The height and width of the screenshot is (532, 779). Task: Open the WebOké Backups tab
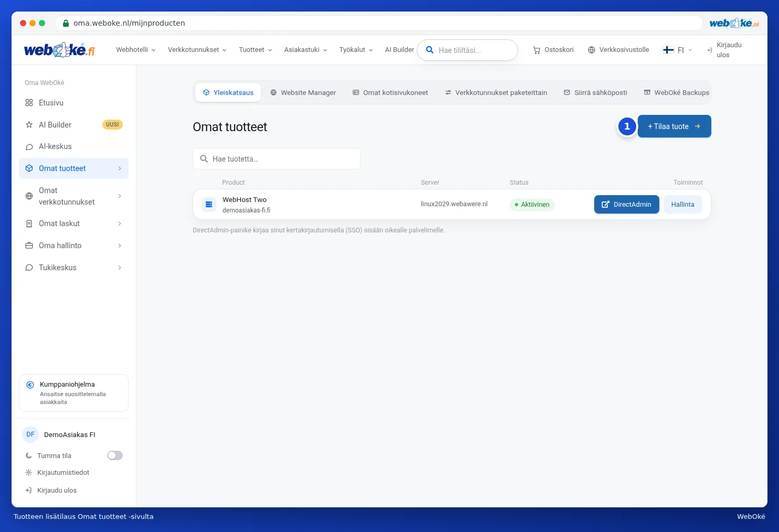(677, 92)
